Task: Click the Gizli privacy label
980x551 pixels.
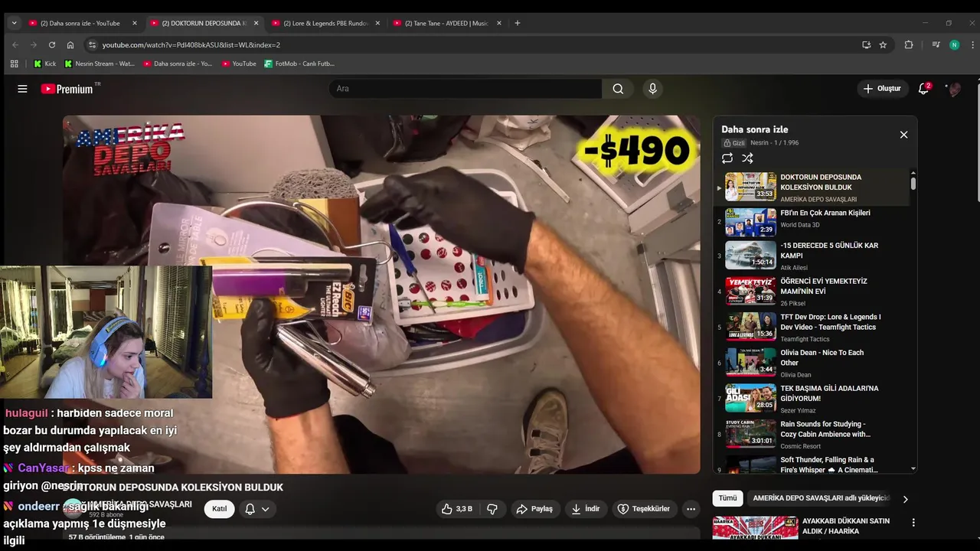Action: click(734, 143)
